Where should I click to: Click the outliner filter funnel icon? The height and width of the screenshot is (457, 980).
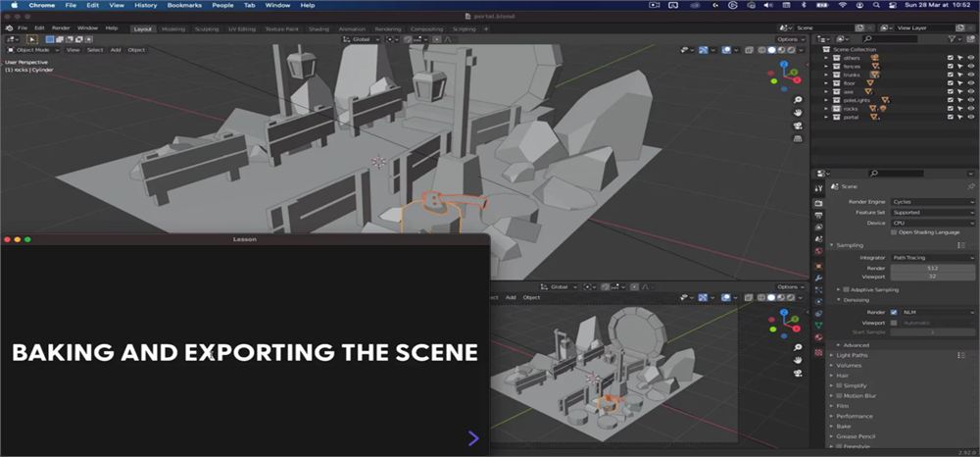[x=952, y=39]
